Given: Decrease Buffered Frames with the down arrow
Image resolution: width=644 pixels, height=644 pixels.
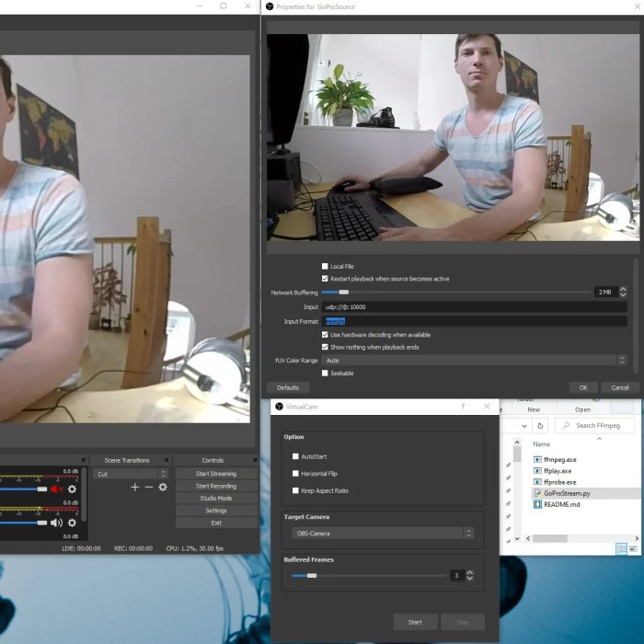Looking at the screenshot, I should [470, 578].
